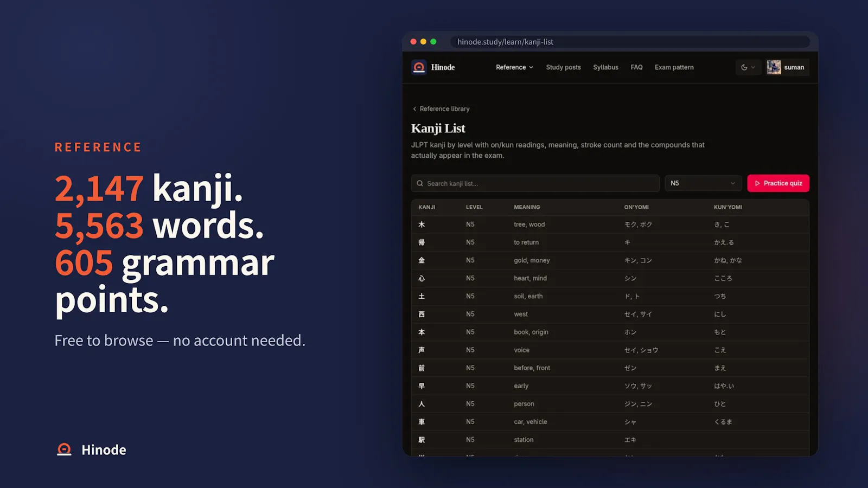Click the suman username label
This screenshot has height=488, width=868.
coord(794,67)
